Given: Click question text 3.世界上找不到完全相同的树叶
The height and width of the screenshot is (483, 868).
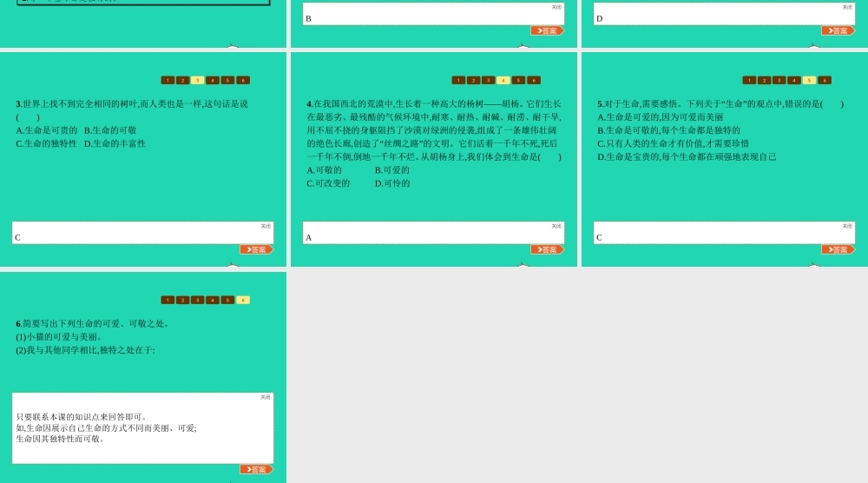Looking at the screenshot, I should point(132,110).
